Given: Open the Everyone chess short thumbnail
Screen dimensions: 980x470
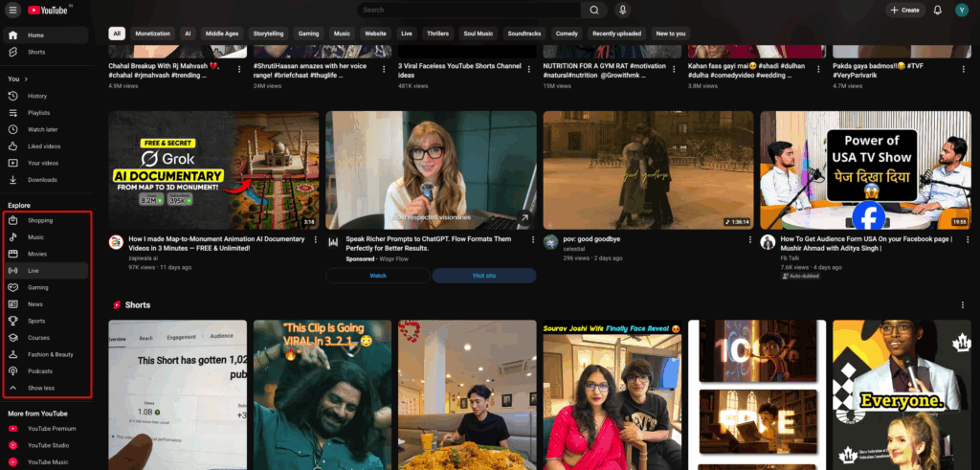Looking at the screenshot, I should pyautogui.click(x=902, y=395).
